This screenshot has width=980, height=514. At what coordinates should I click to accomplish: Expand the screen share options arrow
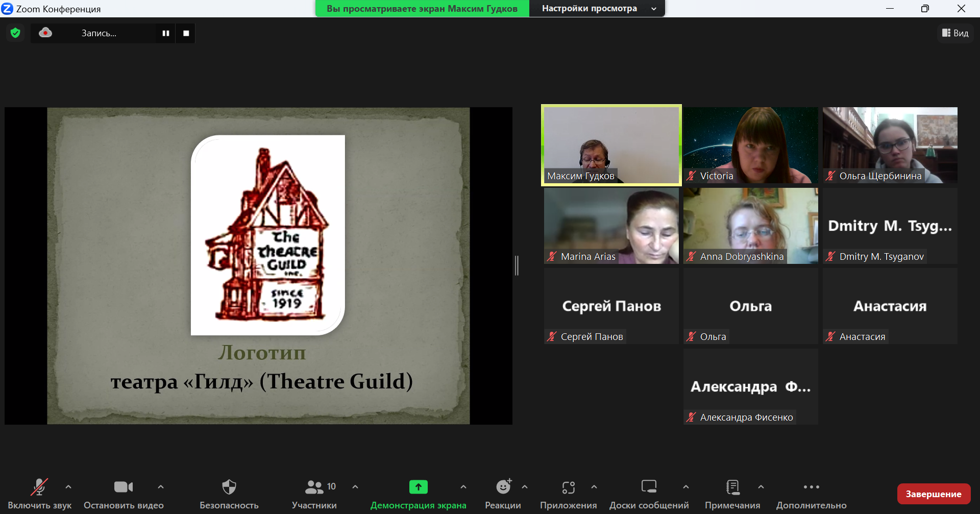463,487
